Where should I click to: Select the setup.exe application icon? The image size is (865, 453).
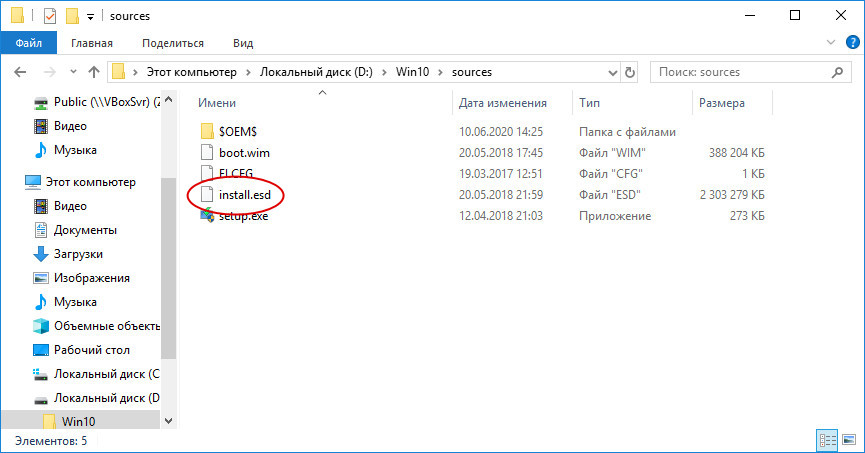coord(207,215)
